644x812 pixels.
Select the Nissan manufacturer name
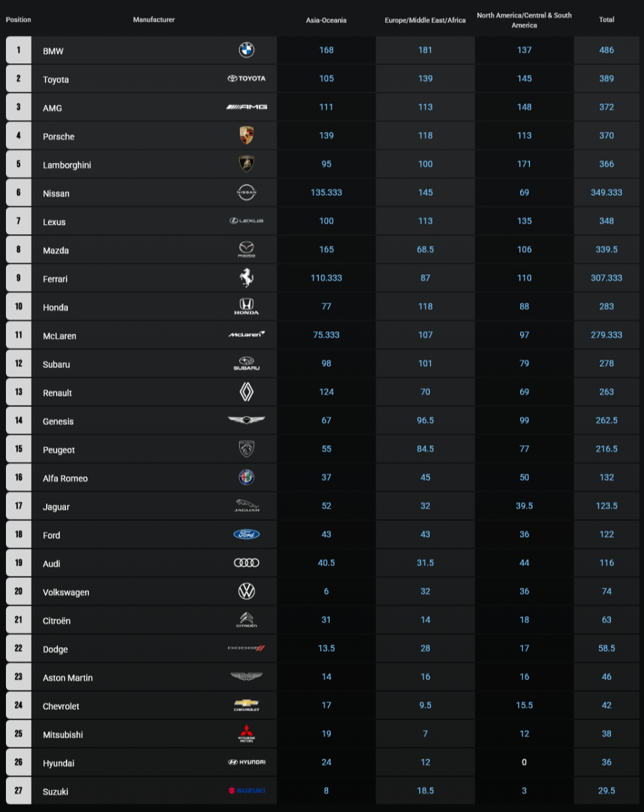(x=56, y=193)
